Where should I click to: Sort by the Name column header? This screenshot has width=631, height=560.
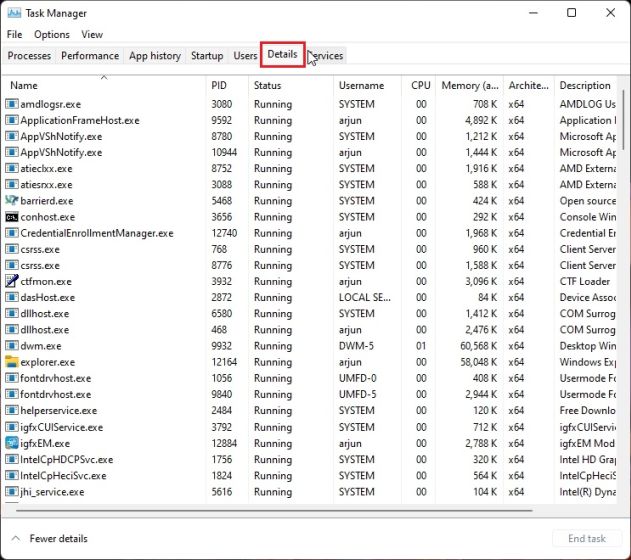point(104,85)
